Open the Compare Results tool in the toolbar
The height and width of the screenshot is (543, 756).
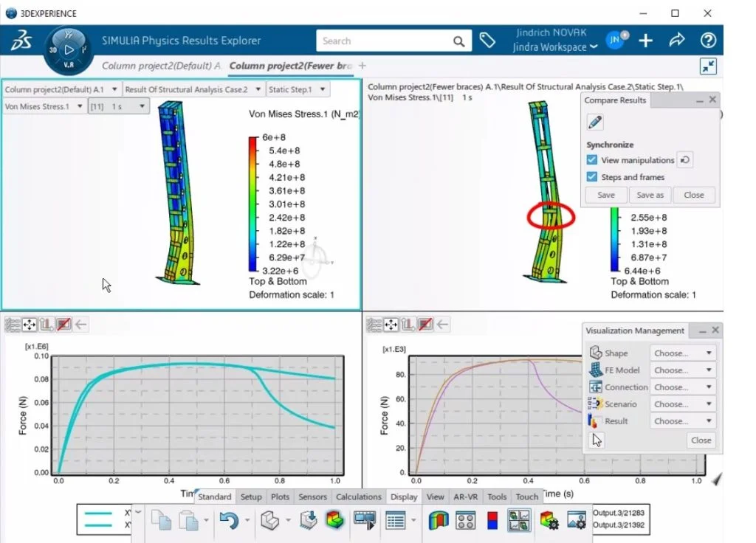tap(518, 521)
